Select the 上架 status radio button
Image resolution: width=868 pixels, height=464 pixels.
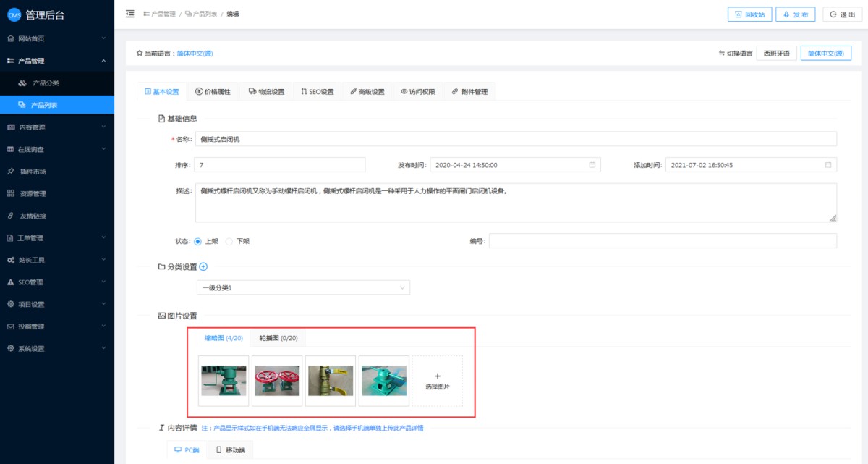pyautogui.click(x=198, y=241)
